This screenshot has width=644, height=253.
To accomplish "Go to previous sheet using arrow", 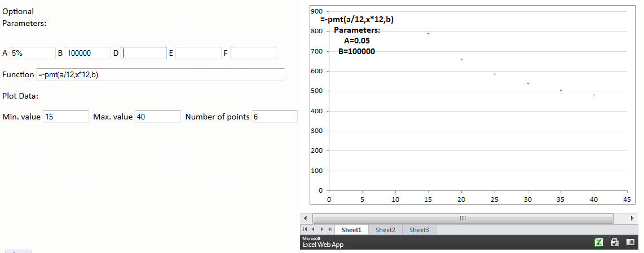I will click(313, 229).
